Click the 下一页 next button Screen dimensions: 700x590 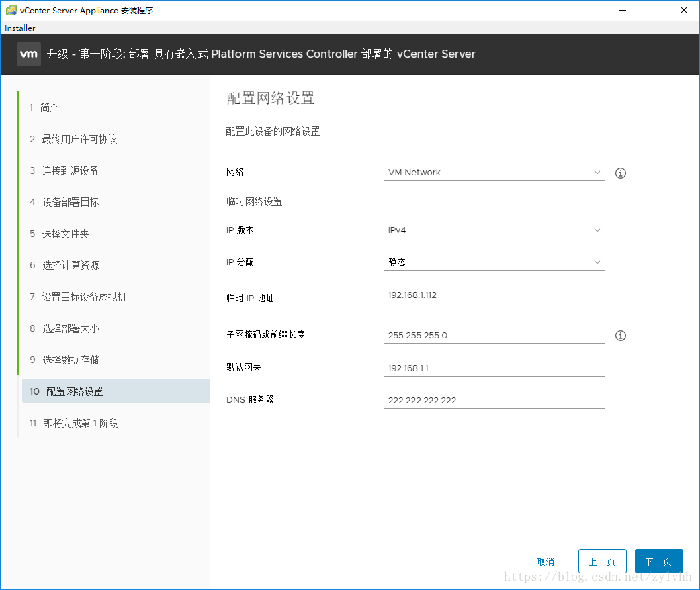(x=658, y=561)
